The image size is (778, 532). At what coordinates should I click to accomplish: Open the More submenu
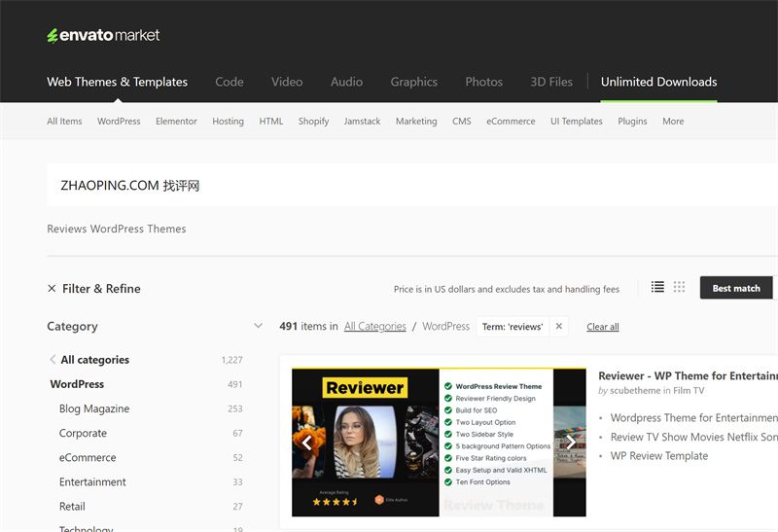point(673,122)
